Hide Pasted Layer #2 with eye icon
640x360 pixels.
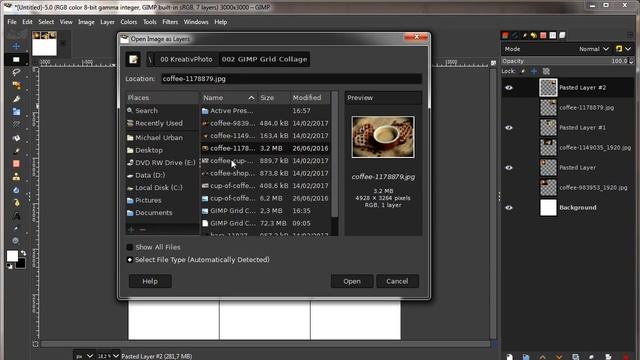tap(509, 88)
